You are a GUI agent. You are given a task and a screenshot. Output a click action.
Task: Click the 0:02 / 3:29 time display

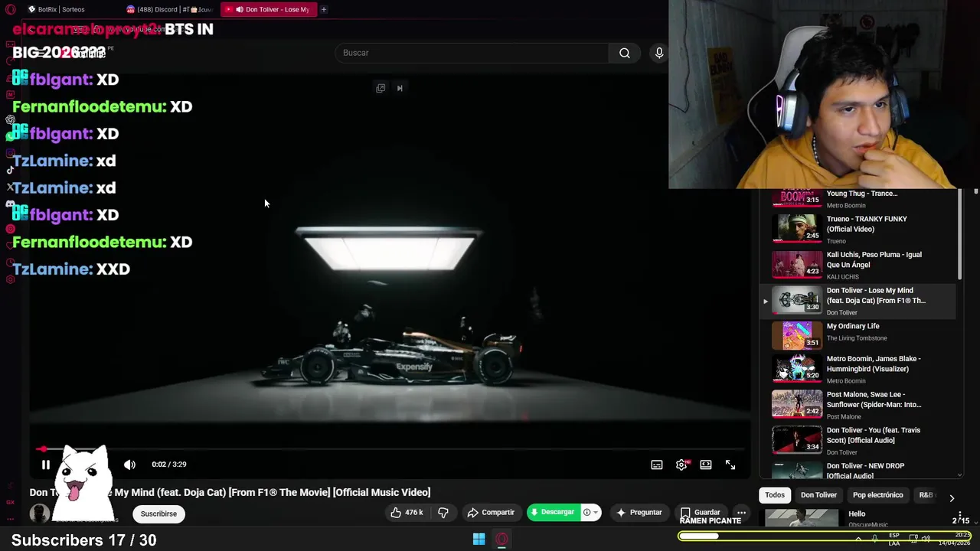[x=169, y=465]
